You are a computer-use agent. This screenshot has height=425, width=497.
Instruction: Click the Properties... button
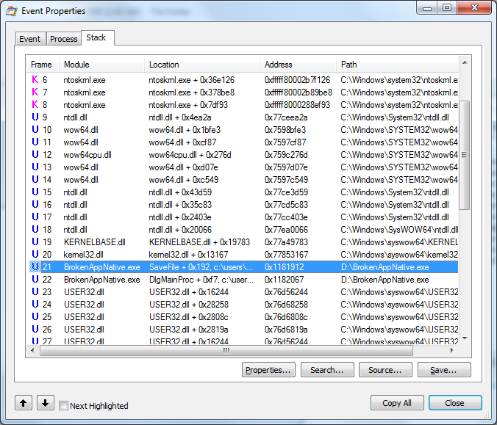[268, 370]
